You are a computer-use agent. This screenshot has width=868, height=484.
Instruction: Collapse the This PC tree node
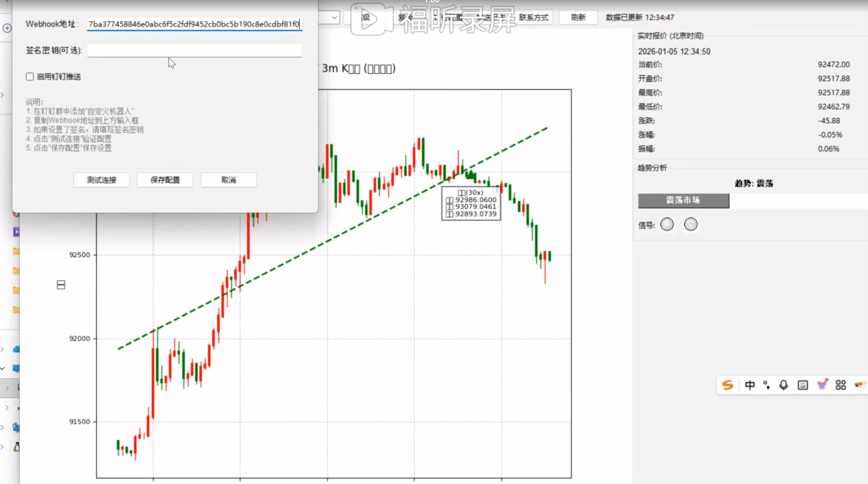[3, 368]
